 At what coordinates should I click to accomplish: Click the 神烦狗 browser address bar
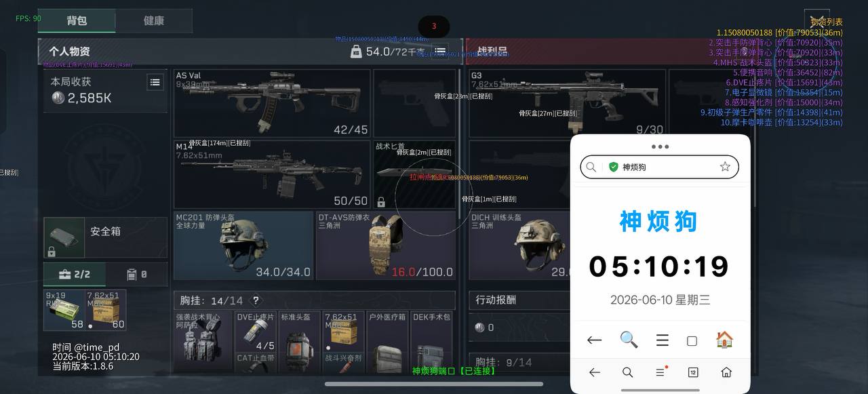tap(659, 167)
